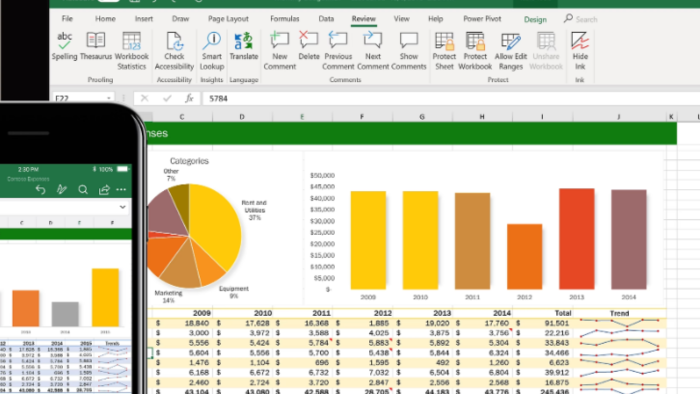Delete the selected comment
Image resolution: width=700 pixels, height=394 pixels.
pos(308,46)
